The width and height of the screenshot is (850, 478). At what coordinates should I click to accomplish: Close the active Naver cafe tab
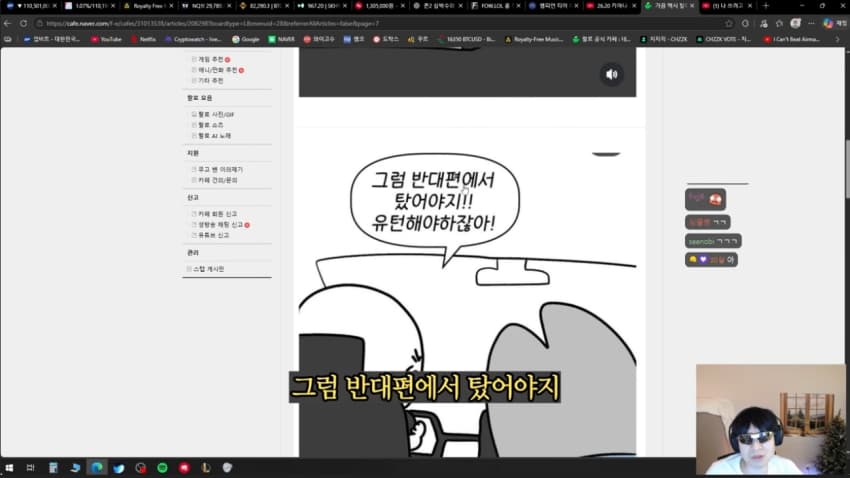692,5
